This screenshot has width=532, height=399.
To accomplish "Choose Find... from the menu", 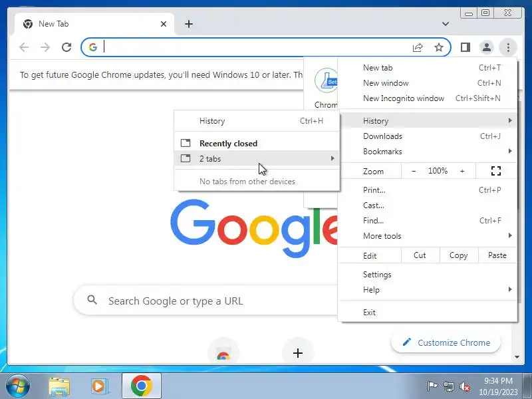I will 428,221.
